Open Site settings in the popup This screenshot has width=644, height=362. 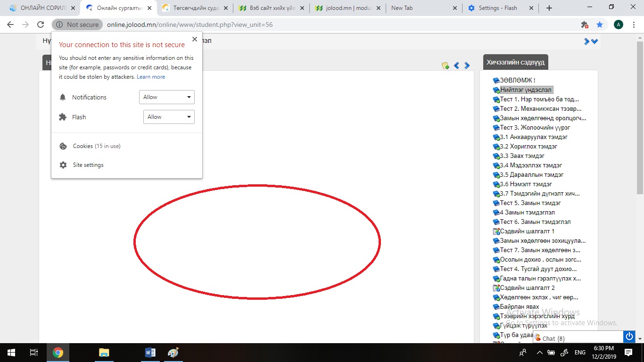click(88, 165)
